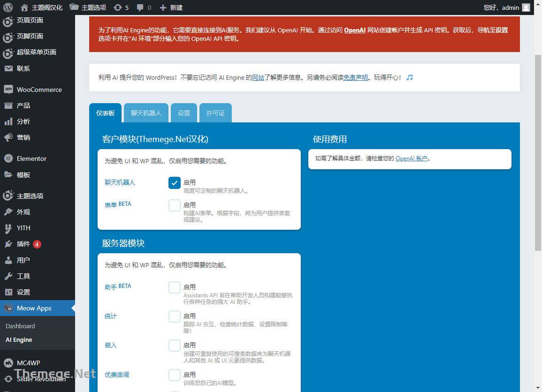Enable the 表单 BETA module checkbox
This screenshot has height=392, width=542.
[x=174, y=205]
